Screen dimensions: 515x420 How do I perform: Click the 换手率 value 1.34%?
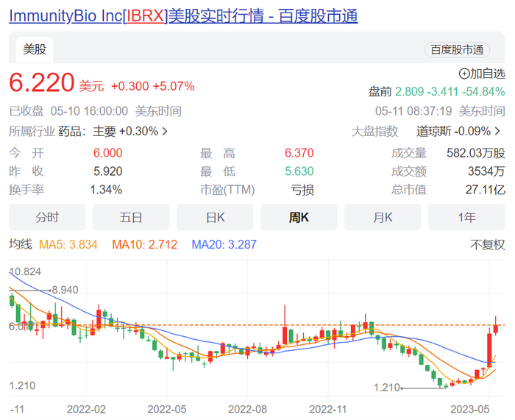pyautogui.click(x=106, y=190)
